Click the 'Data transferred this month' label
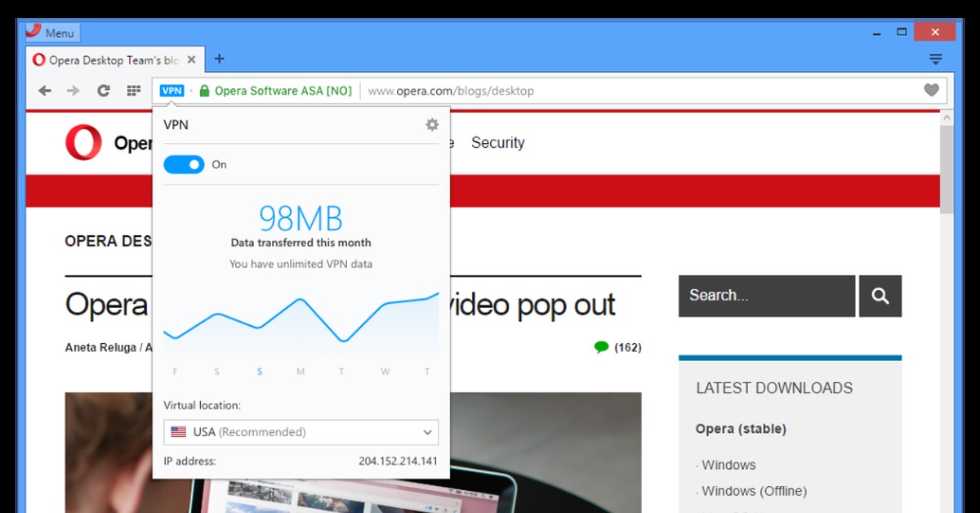980x513 pixels. tap(301, 243)
